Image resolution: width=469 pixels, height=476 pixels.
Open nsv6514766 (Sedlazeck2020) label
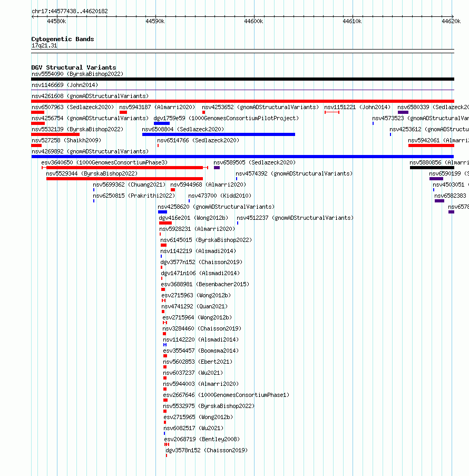(x=198, y=141)
